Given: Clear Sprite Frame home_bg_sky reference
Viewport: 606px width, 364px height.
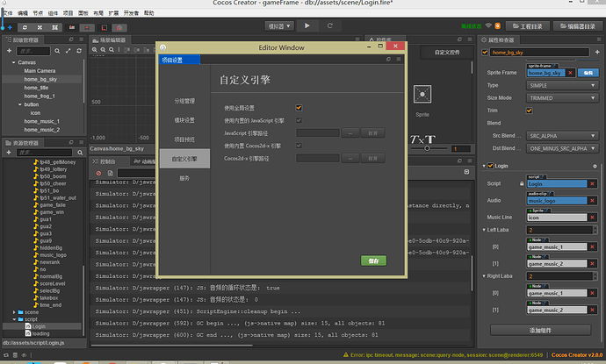Looking at the screenshot, I should pos(570,73).
